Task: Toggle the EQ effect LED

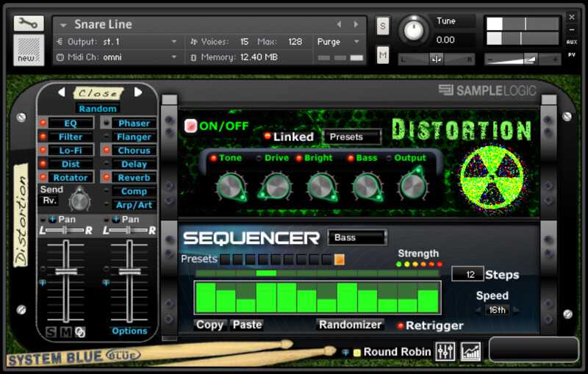Action: click(43, 123)
